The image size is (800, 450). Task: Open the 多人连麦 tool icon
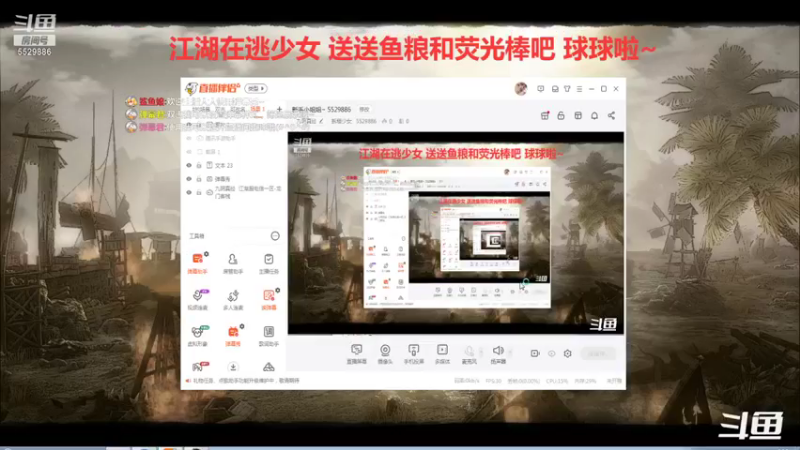pyautogui.click(x=233, y=299)
